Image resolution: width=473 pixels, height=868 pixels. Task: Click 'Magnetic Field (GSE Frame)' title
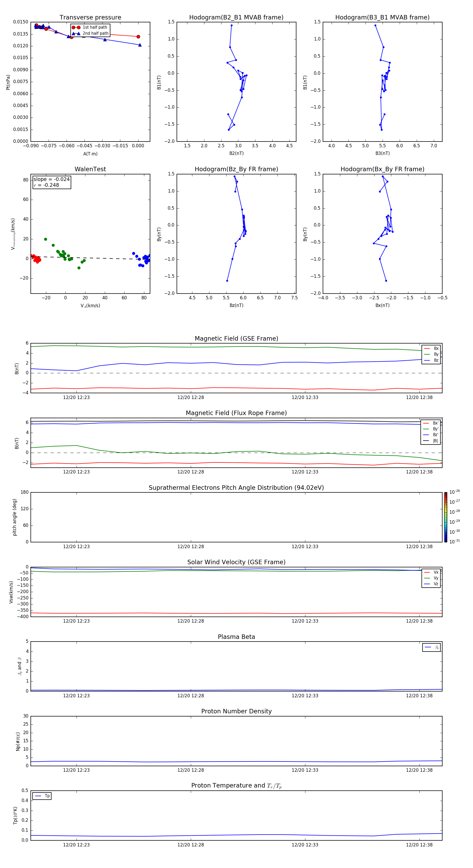(236, 339)
